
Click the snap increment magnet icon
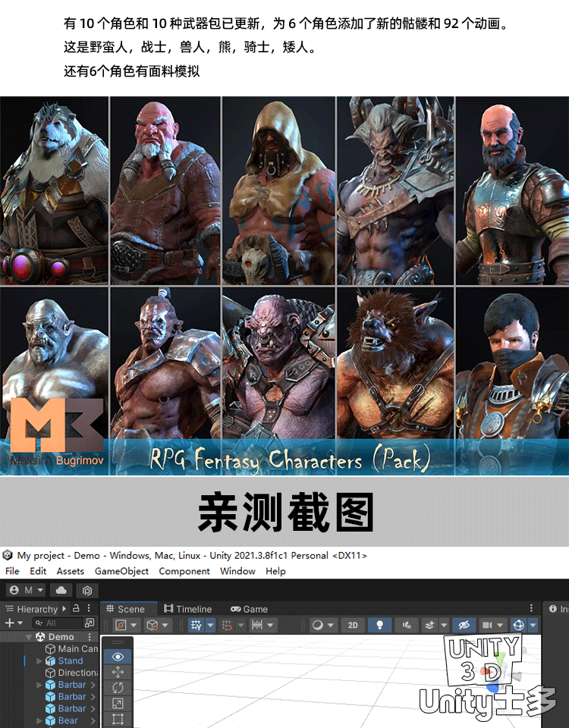pos(227,625)
